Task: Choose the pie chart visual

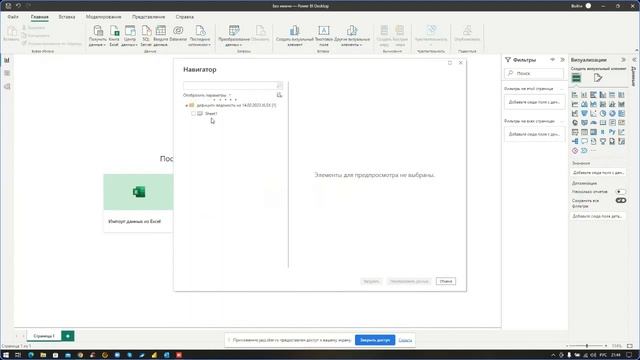Action: (603, 113)
